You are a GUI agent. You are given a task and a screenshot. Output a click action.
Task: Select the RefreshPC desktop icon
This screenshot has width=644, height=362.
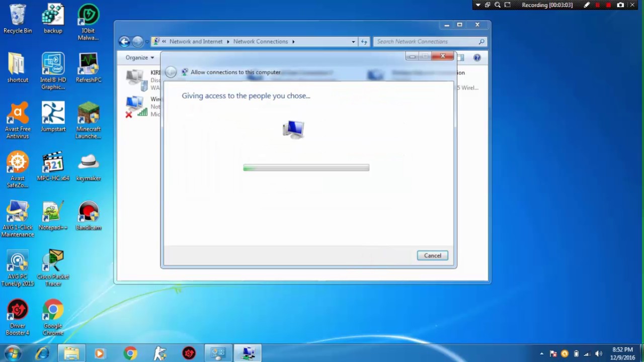[x=88, y=68]
